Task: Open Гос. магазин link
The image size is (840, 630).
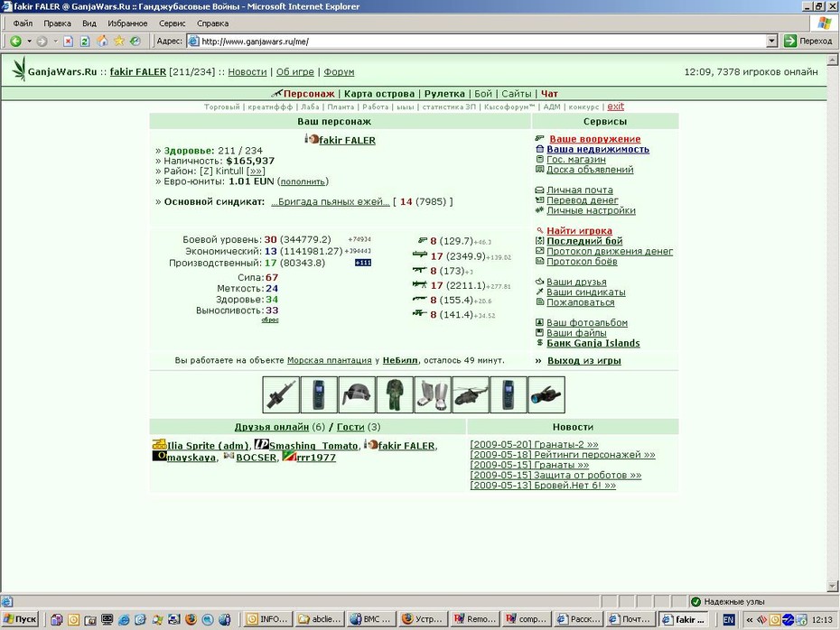Action: [576, 160]
